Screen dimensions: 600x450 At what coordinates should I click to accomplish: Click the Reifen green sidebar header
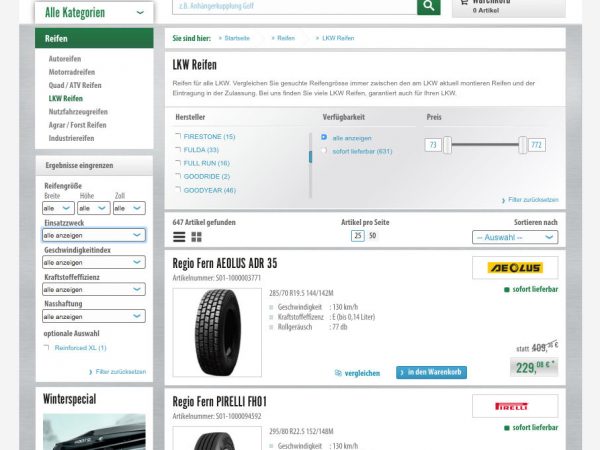click(x=94, y=38)
